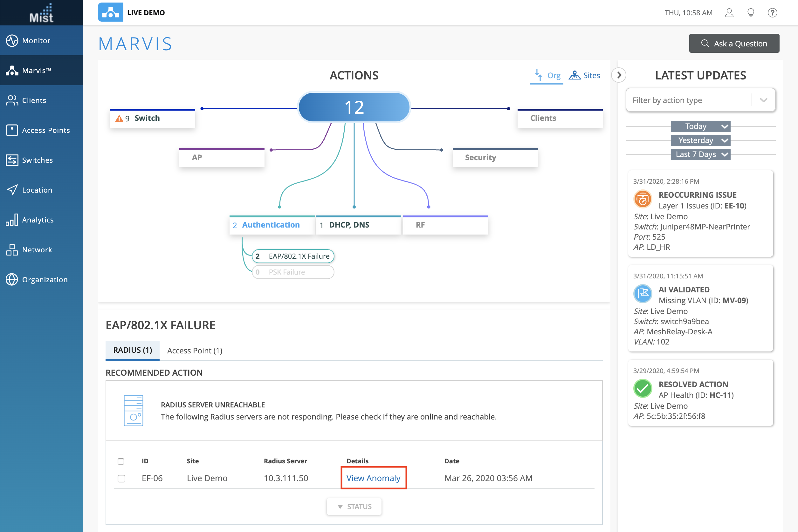The width and height of the screenshot is (798, 532).
Task: Open the STATUS dropdown button
Action: (x=354, y=507)
